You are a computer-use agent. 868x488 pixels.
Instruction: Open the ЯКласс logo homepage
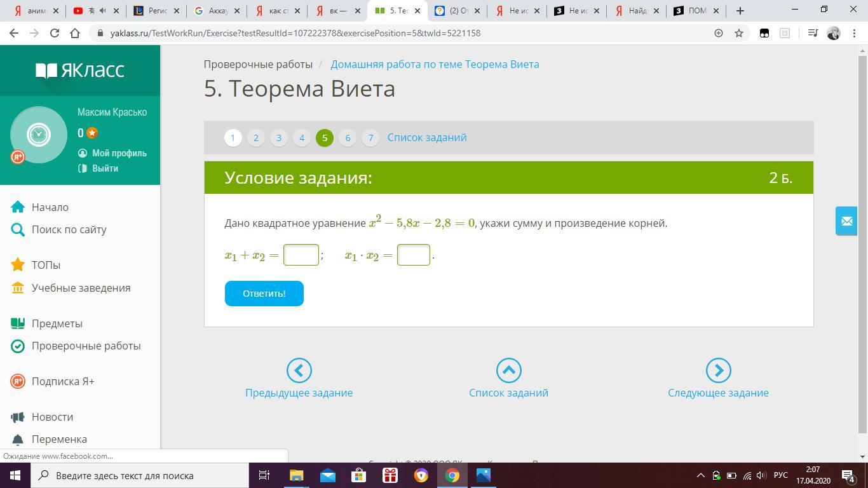[80, 70]
